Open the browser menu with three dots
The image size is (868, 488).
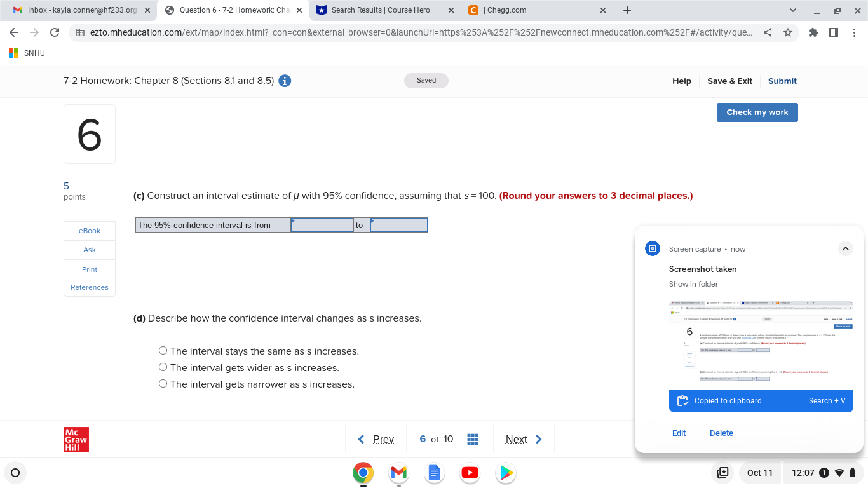click(855, 32)
